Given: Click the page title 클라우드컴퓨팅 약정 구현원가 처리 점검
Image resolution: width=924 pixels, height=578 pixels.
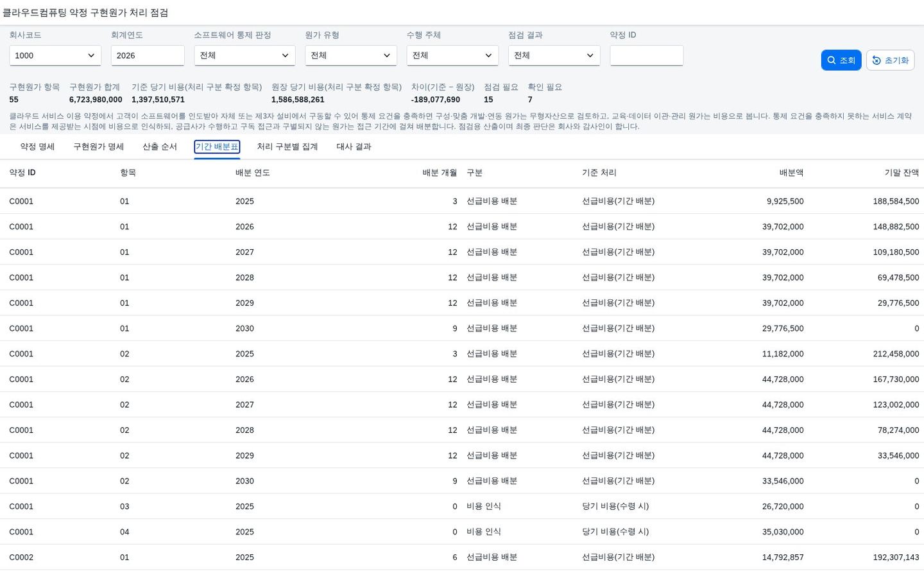Looking at the screenshot, I should pos(85,13).
